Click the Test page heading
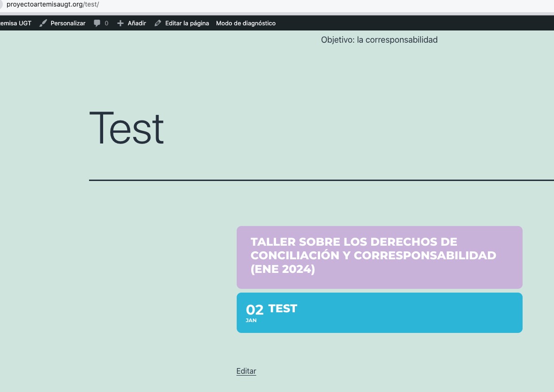Screen dimensions: 554x392 127,128
